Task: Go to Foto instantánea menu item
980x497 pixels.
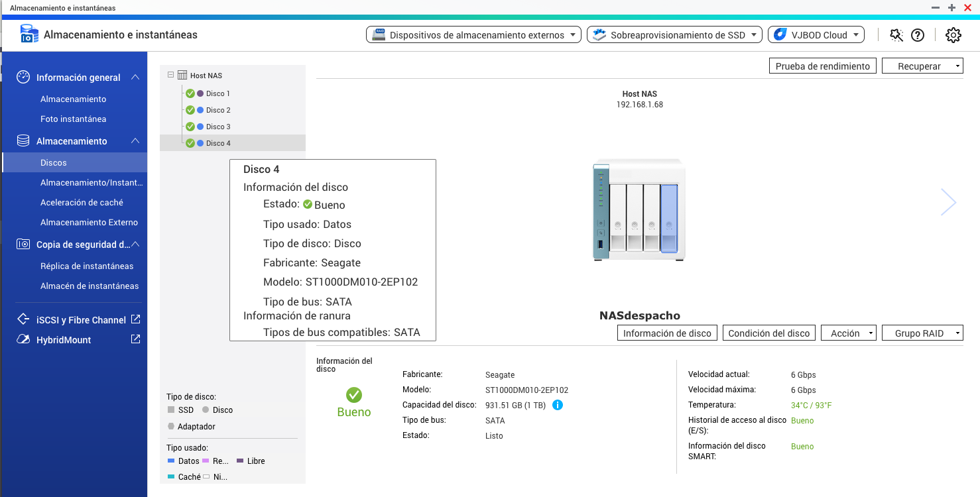Action: (73, 119)
